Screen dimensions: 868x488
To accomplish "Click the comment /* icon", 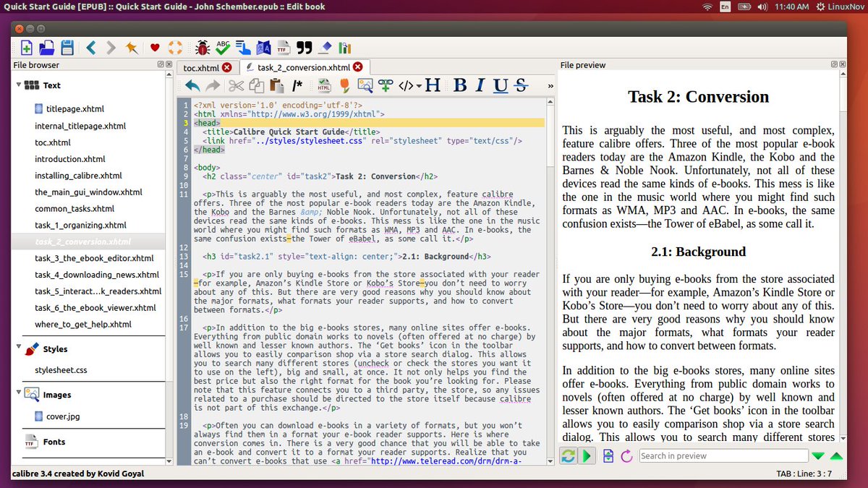I will [297, 85].
